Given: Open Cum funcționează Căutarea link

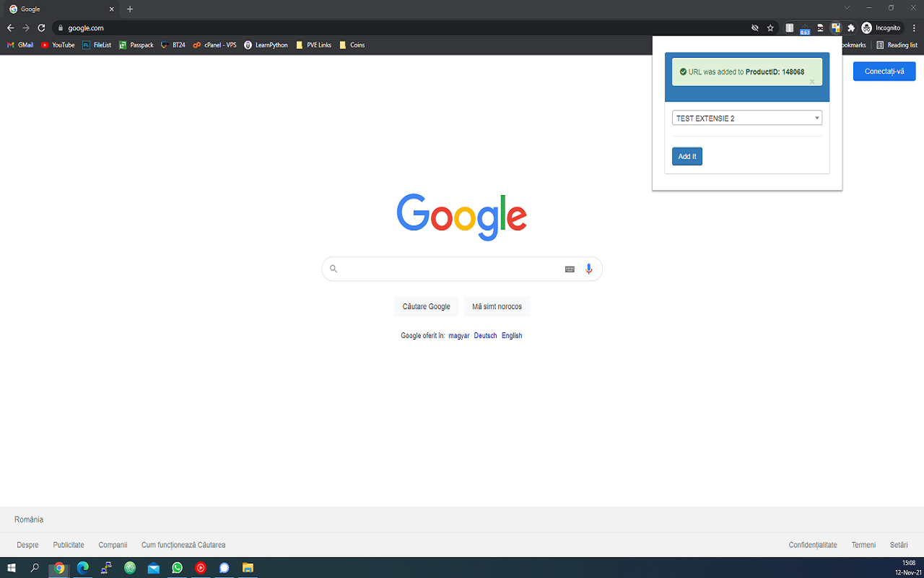Looking at the screenshot, I should point(183,545).
